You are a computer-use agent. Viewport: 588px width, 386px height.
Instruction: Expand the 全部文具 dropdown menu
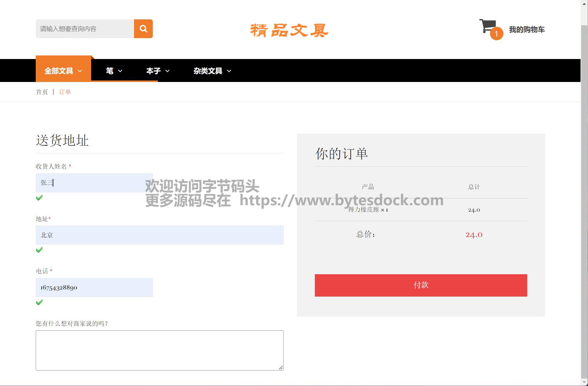63,71
